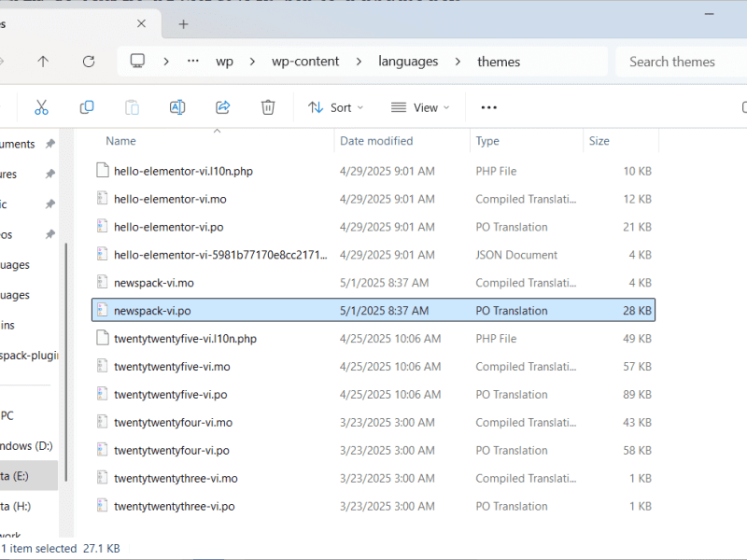Screen dimensions: 747x560
Task: Click themes breadcrumb segment
Action: (499, 62)
